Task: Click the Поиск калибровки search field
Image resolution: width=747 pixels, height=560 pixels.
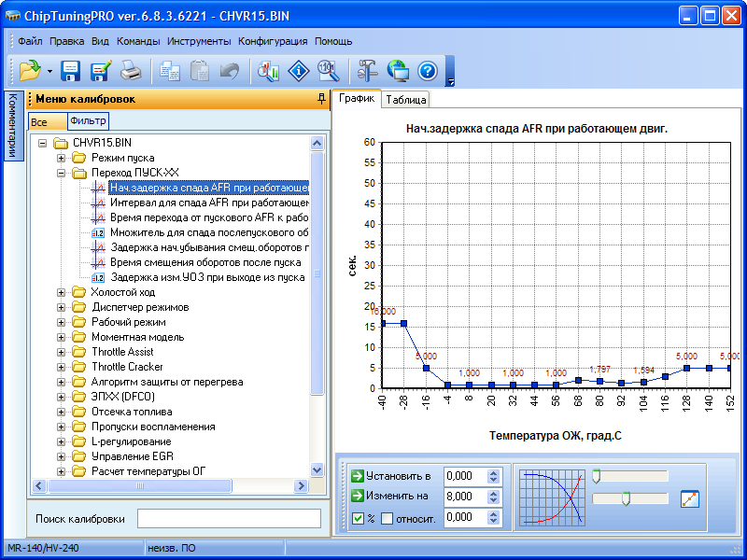Action: click(x=229, y=519)
